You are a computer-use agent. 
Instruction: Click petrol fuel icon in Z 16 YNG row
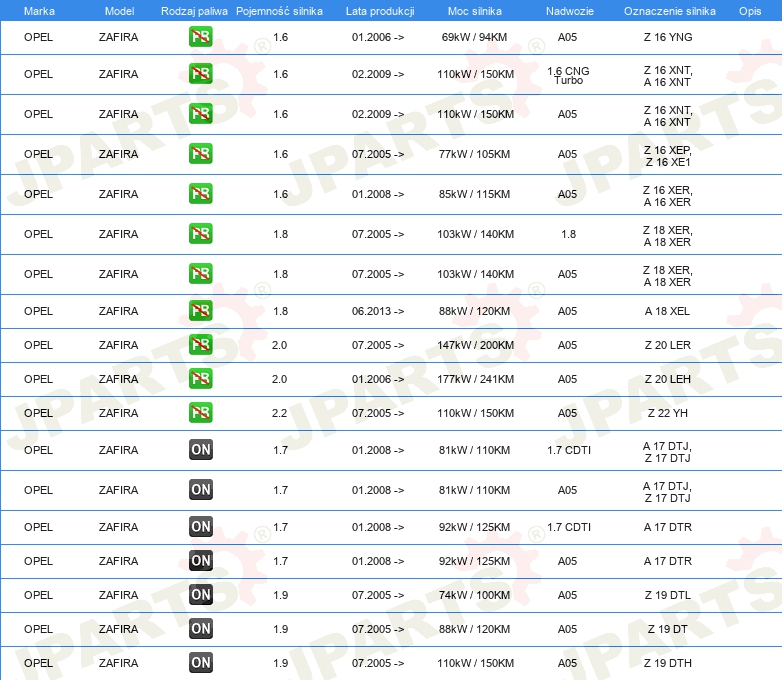coord(200,37)
